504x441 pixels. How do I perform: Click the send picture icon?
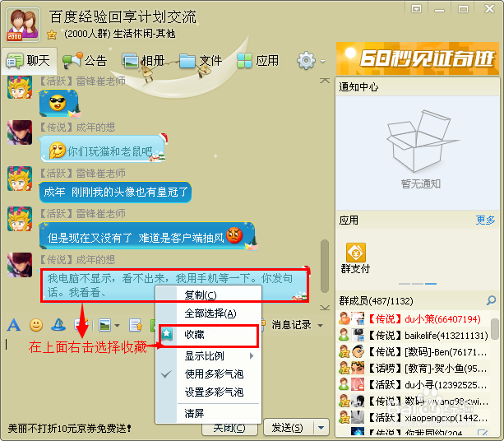click(104, 325)
